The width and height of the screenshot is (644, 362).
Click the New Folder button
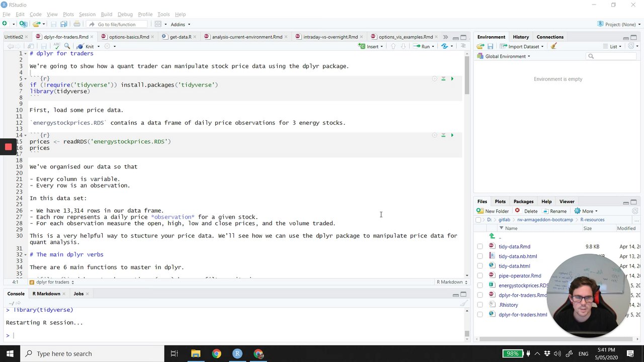(493, 211)
